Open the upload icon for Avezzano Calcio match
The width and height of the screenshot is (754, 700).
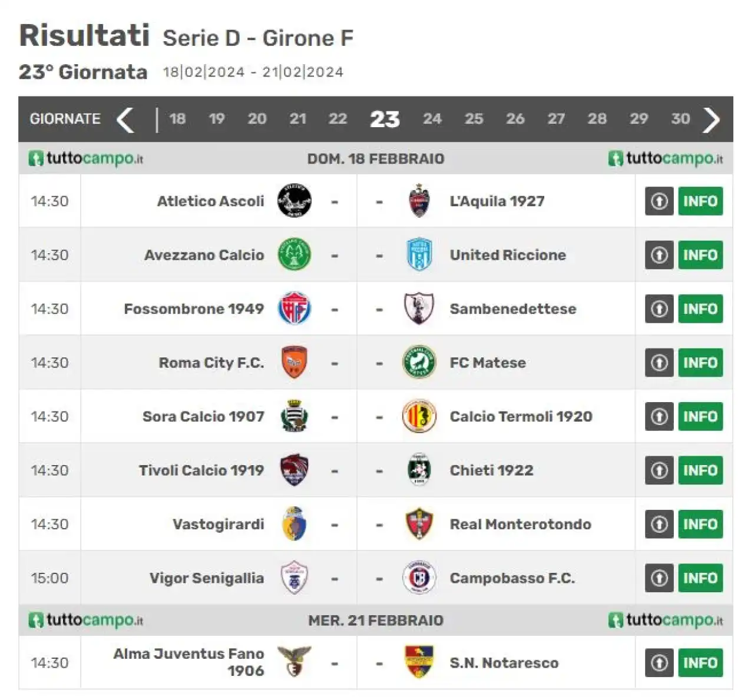pyautogui.click(x=659, y=255)
